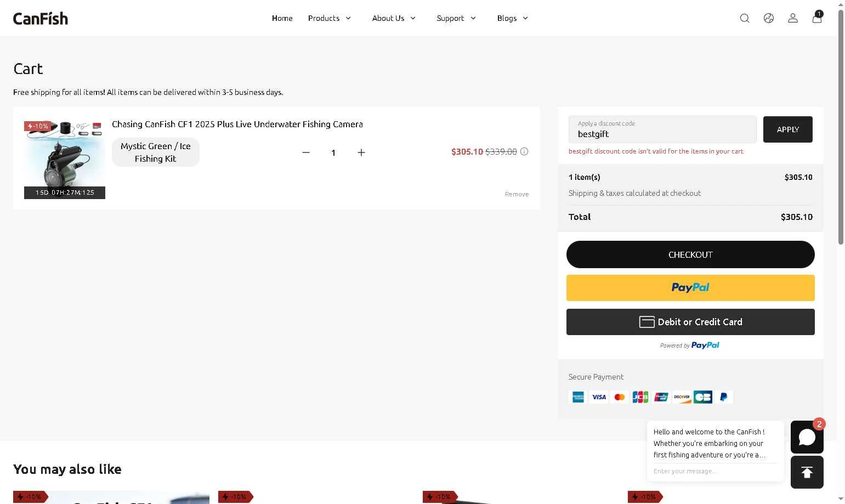The width and height of the screenshot is (845, 504).
Task: Expand the Support menu chevron
Action: point(473,18)
